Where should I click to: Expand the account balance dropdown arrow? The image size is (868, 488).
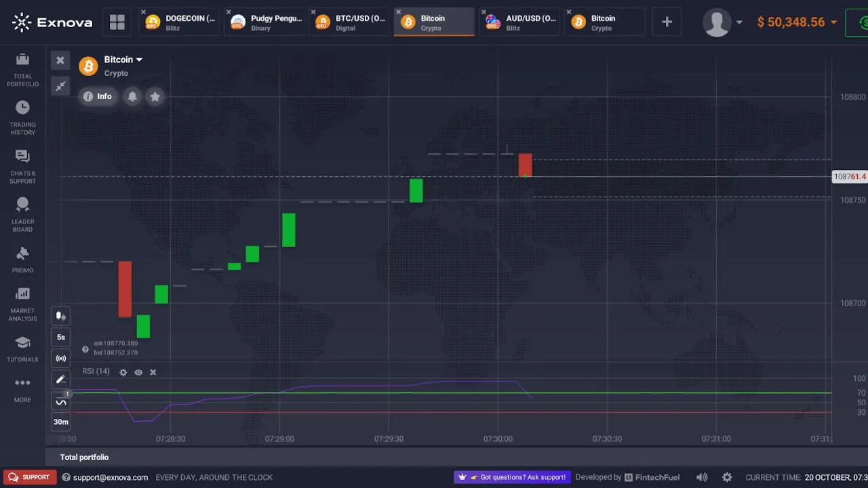tap(833, 22)
